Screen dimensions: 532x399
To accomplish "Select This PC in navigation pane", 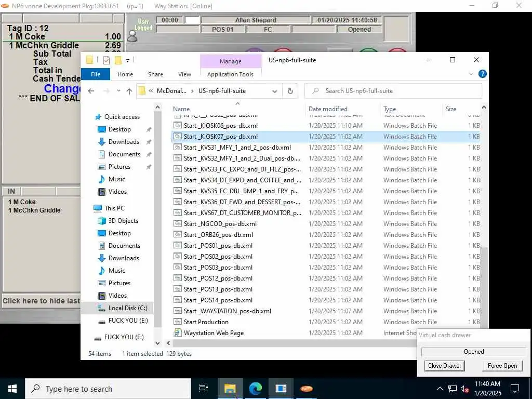I will click(x=114, y=208).
